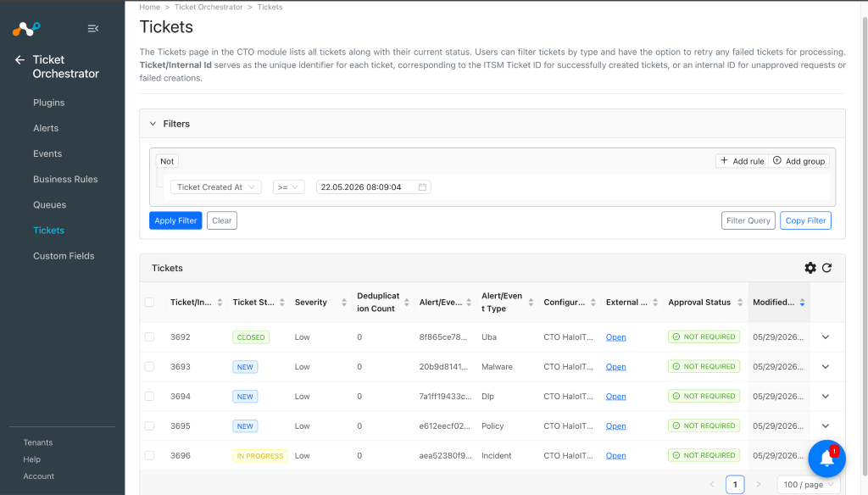This screenshot has height=495, width=868.
Task: Open table settings gear icon
Action: [810, 268]
